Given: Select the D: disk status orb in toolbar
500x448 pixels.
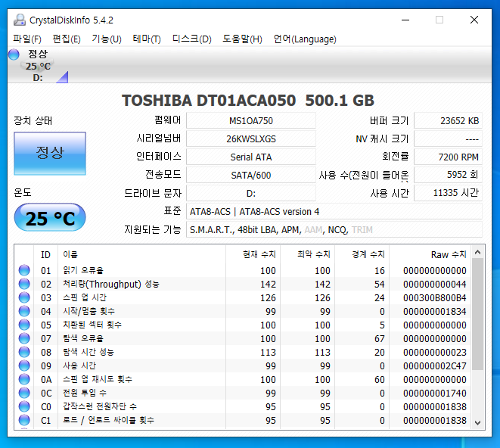Looking at the screenshot, I should pyautogui.click(x=14, y=54).
